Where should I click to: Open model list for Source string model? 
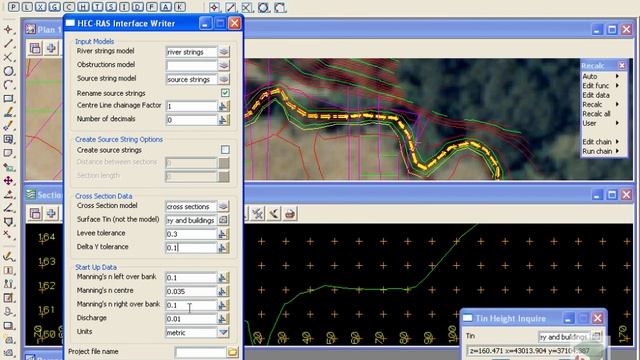tap(223, 79)
